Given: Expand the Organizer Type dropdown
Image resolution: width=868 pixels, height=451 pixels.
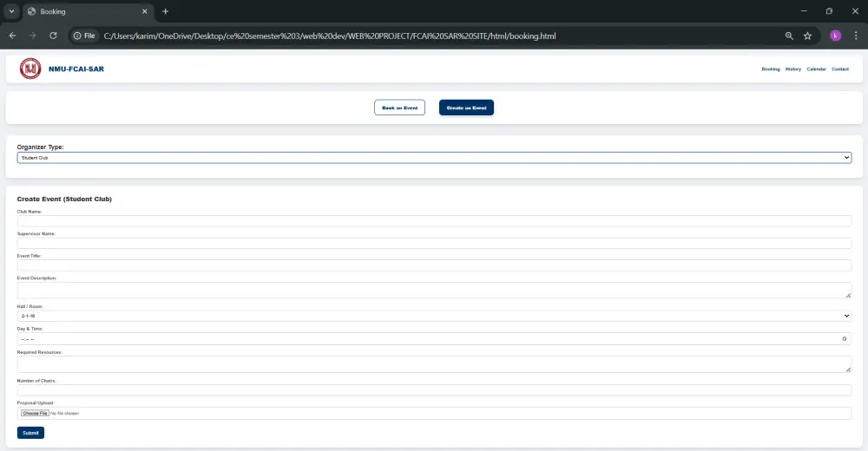Looking at the screenshot, I should click(434, 158).
